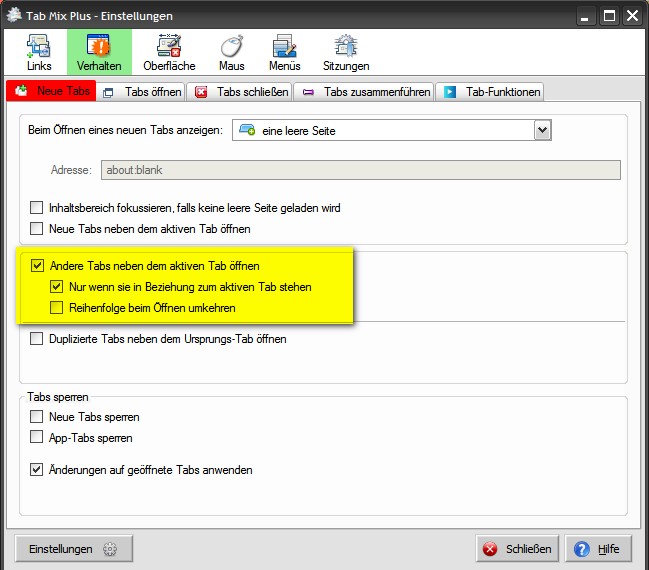Viewport: 649px width, 570px height.
Task: Click the gear icon in Einstellungen button
Action: (110, 549)
